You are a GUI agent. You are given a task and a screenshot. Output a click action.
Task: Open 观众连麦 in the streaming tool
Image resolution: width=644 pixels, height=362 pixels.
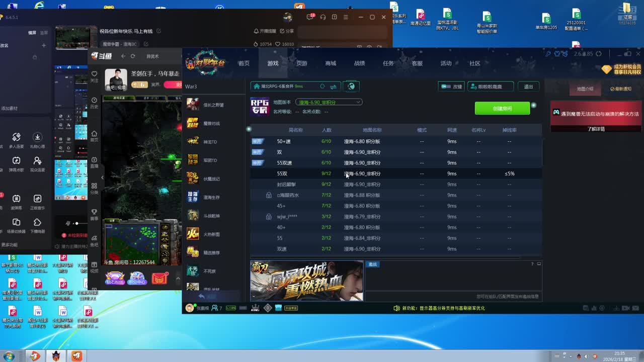coord(37,164)
